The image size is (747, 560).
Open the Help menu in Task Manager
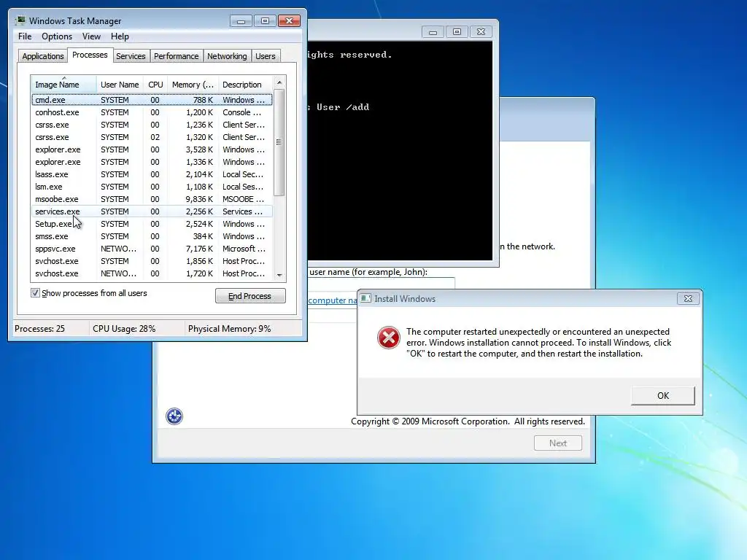point(120,36)
